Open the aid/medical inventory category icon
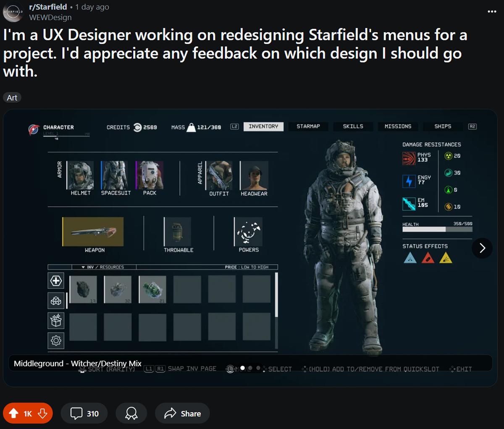The image size is (504, 429). [x=56, y=280]
